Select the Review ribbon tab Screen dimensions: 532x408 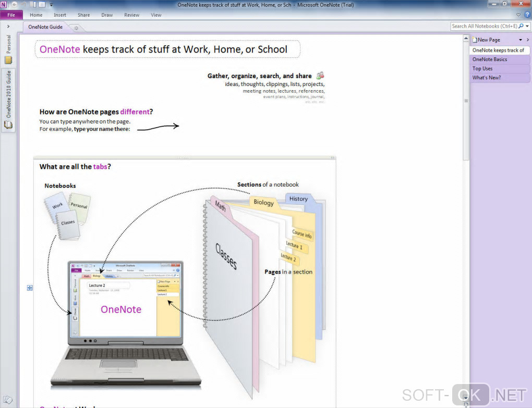click(x=131, y=15)
